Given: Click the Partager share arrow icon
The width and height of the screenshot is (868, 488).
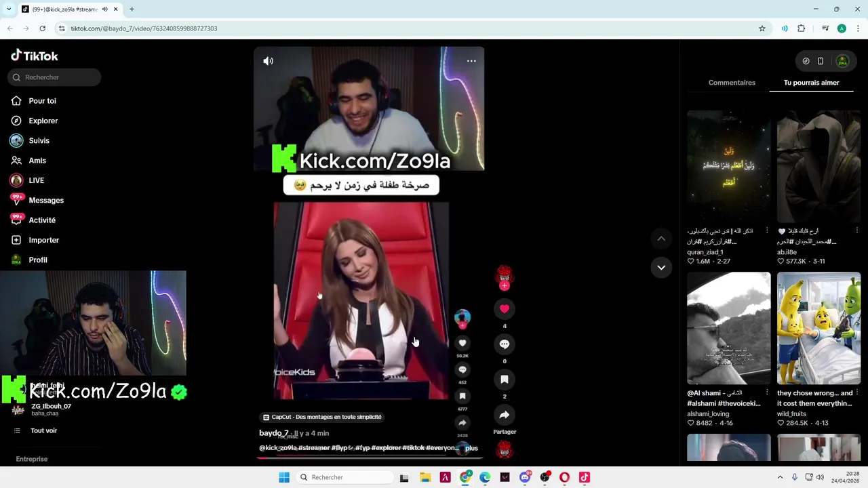Looking at the screenshot, I should point(505,415).
